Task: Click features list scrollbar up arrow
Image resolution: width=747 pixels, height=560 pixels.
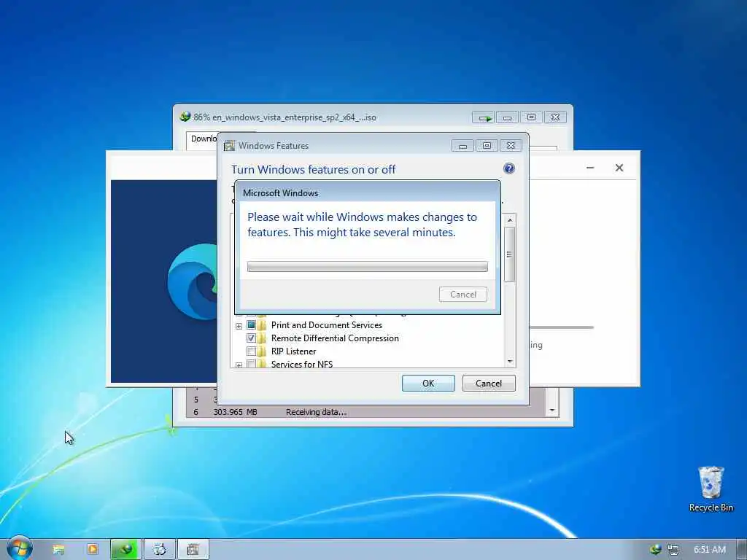Action: (x=510, y=220)
